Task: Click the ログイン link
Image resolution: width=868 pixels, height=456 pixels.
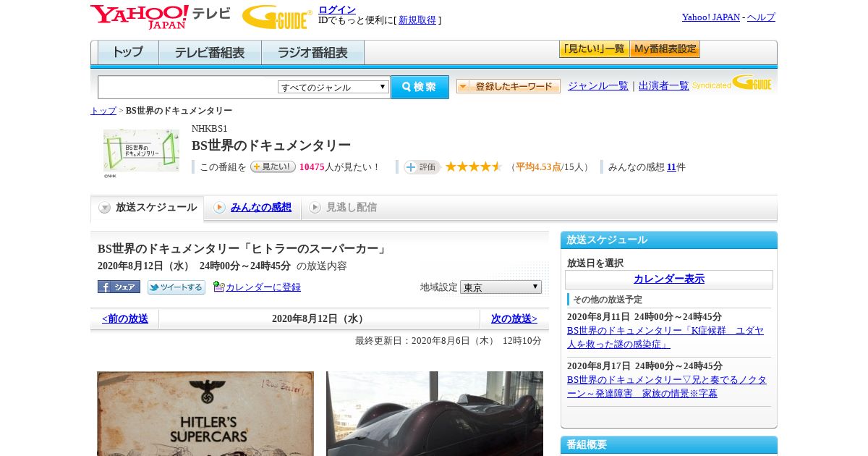Action: click(x=337, y=9)
